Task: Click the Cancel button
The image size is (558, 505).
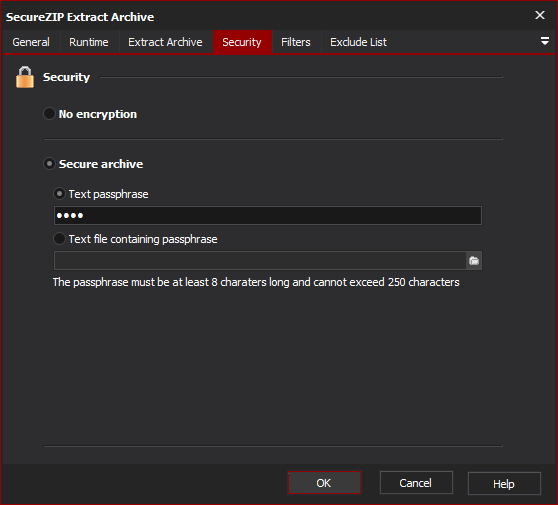Action: click(416, 483)
